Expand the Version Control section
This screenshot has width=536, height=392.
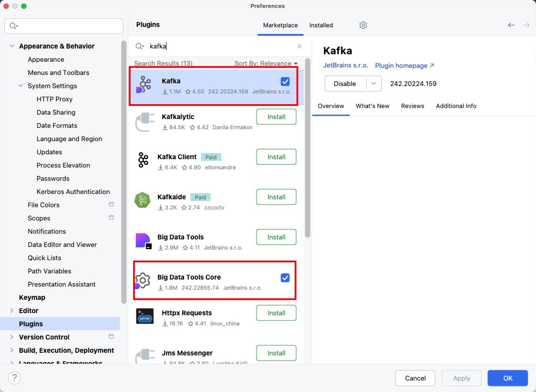[x=11, y=337]
